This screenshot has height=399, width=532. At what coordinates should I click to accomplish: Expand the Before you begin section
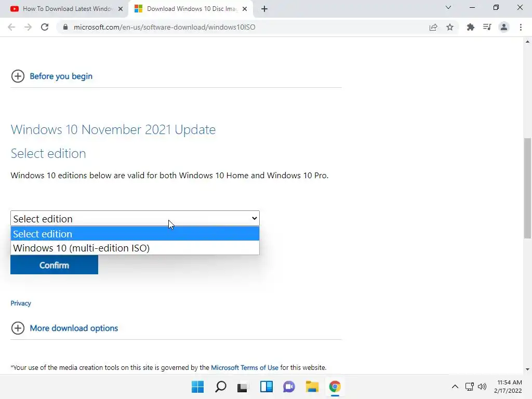coord(18,76)
